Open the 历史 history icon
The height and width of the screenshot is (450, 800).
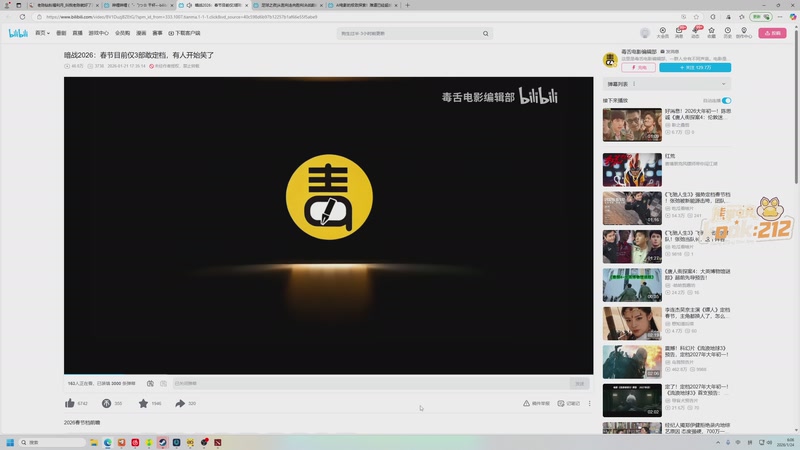pos(728,33)
